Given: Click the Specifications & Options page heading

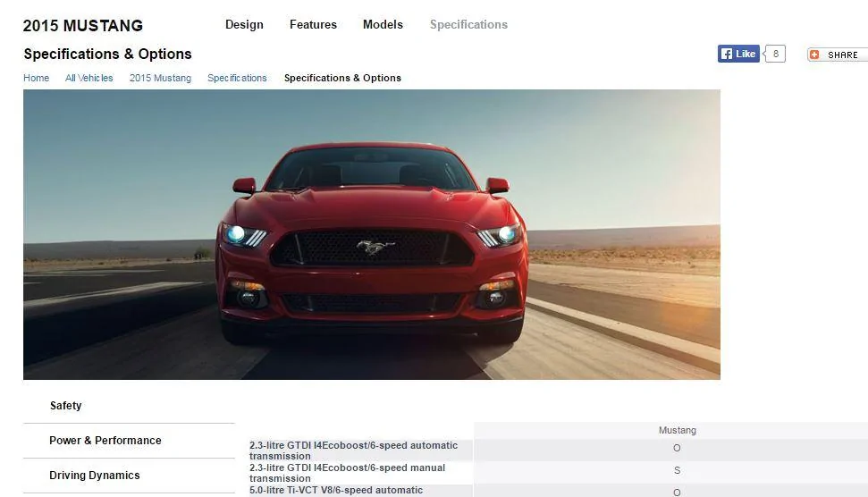Looking at the screenshot, I should pyautogui.click(x=107, y=55).
